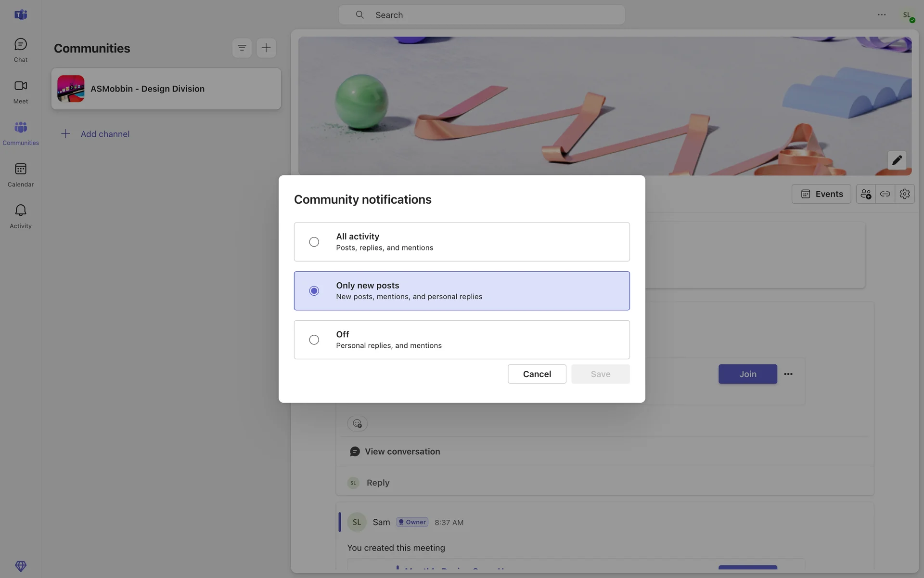The image size is (924, 578).
Task: Click the Save button in dialog
Action: 600,374
